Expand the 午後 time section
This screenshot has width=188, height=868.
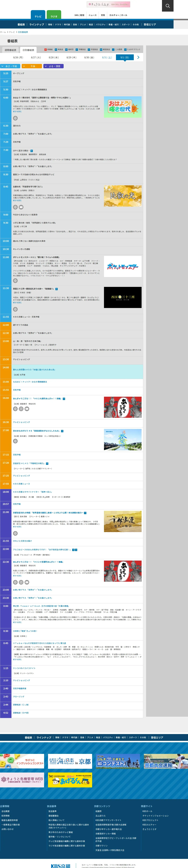point(32,66)
